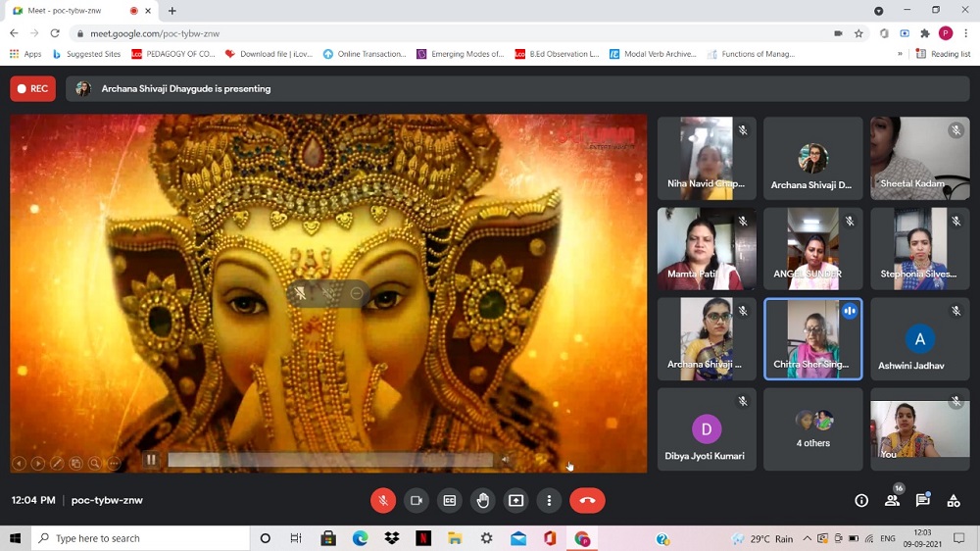This screenshot has height=551, width=980.
Task: Click the taskbar search box
Action: pyautogui.click(x=140, y=538)
